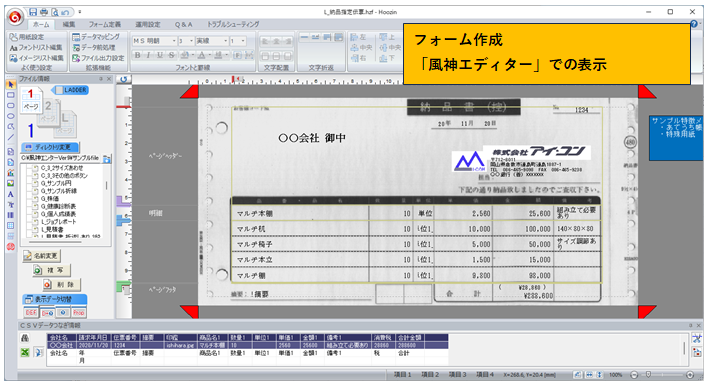This screenshot has height=387, width=708.
Task: Click the print icon in quick access
Action: (44, 12)
